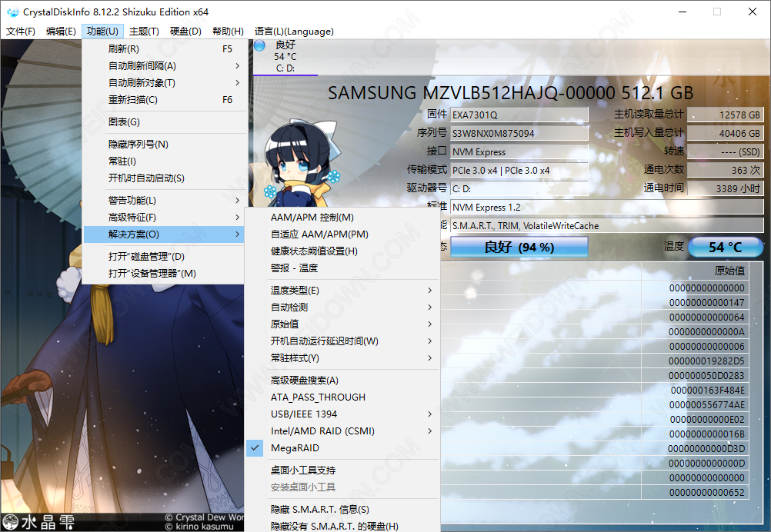Open the 主题(T) menu
Screen dimensions: 771x532
(x=144, y=32)
